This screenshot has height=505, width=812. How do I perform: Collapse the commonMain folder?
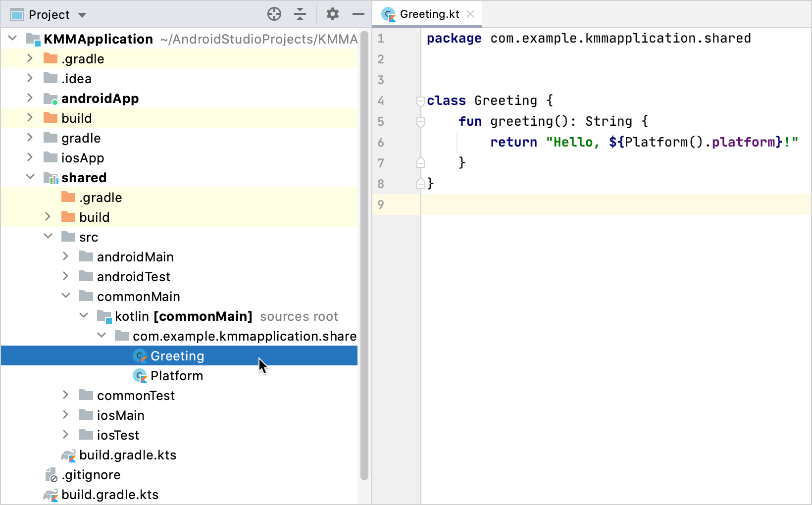click(66, 296)
